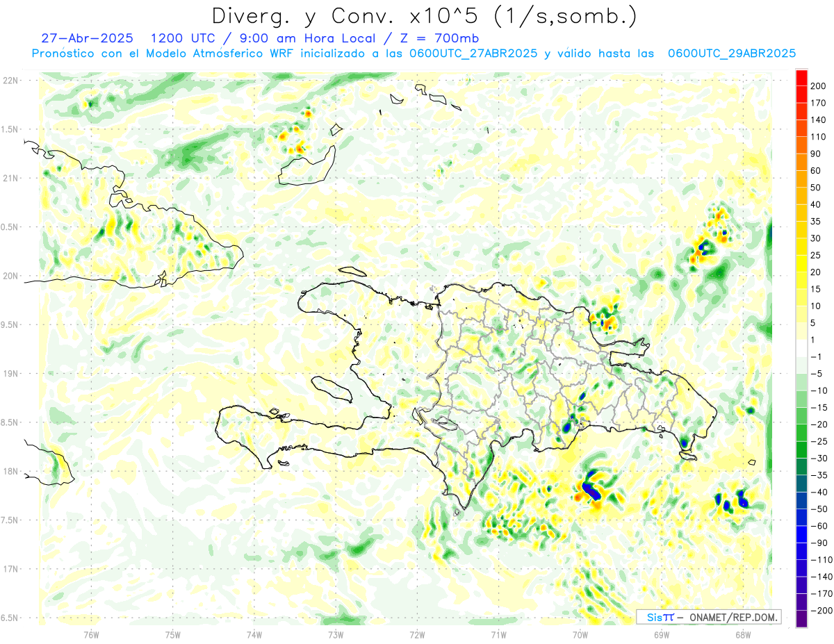The image size is (834, 644).
Task: Click the "90" positive color scale value
Action: (816, 154)
